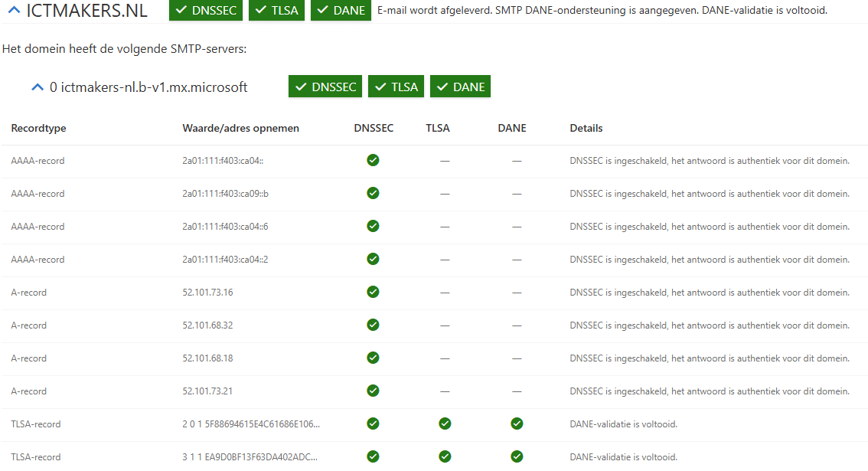
Task: Click the Waarde/adres opnemen column header
Action: (240, 128)
